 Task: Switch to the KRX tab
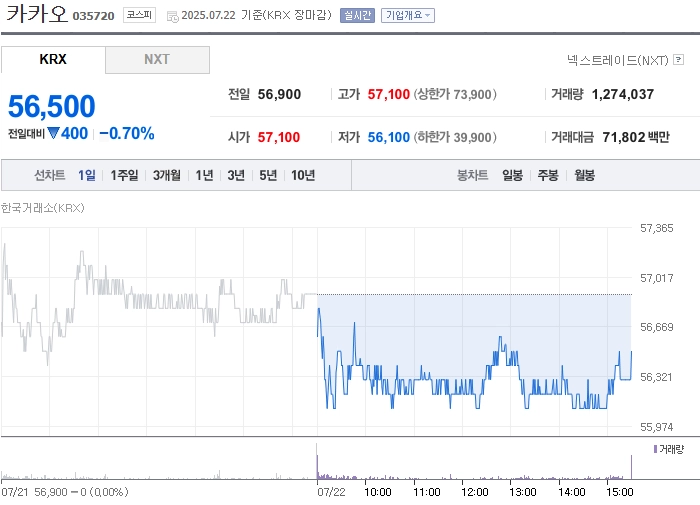pyautogui.click(x=53, y=59)
